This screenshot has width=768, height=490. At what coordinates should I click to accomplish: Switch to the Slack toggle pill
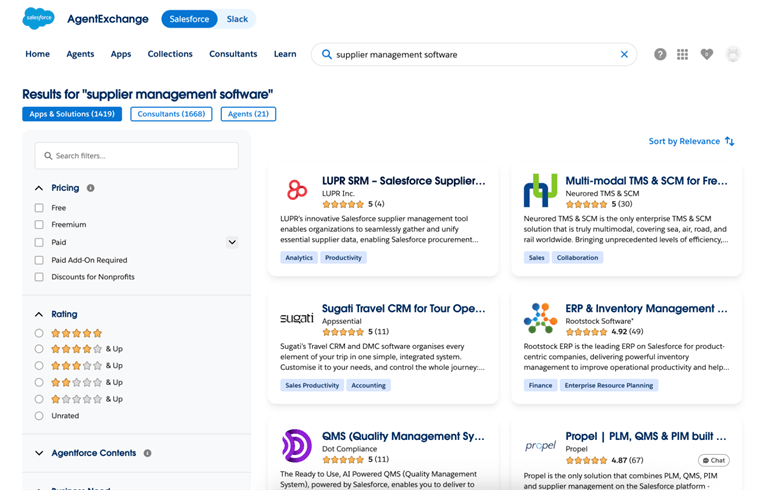click(237, 19)
